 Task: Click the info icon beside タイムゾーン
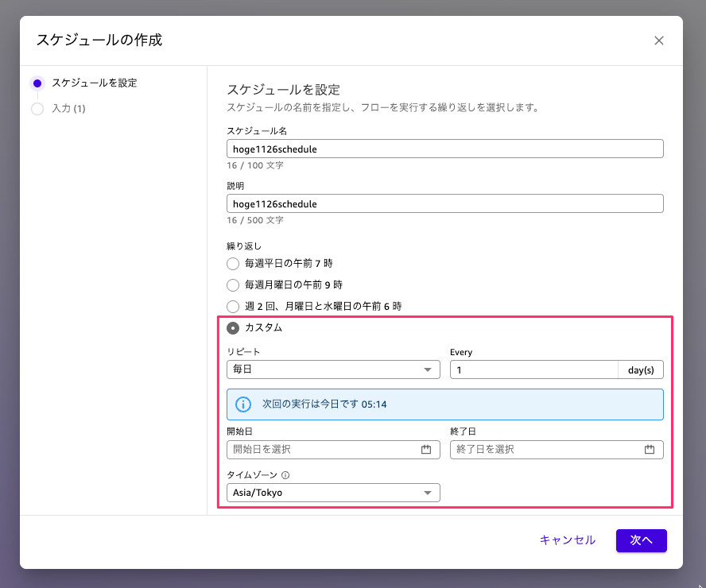284,474
